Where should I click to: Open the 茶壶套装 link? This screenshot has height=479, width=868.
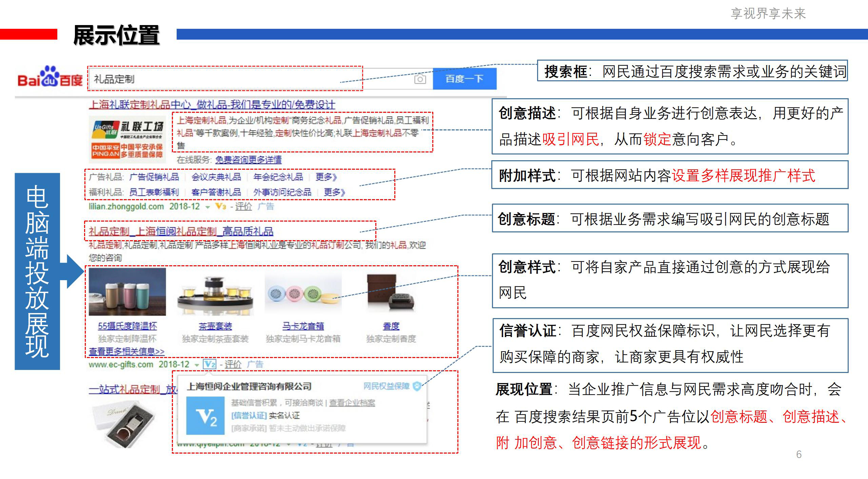[215, 326]
